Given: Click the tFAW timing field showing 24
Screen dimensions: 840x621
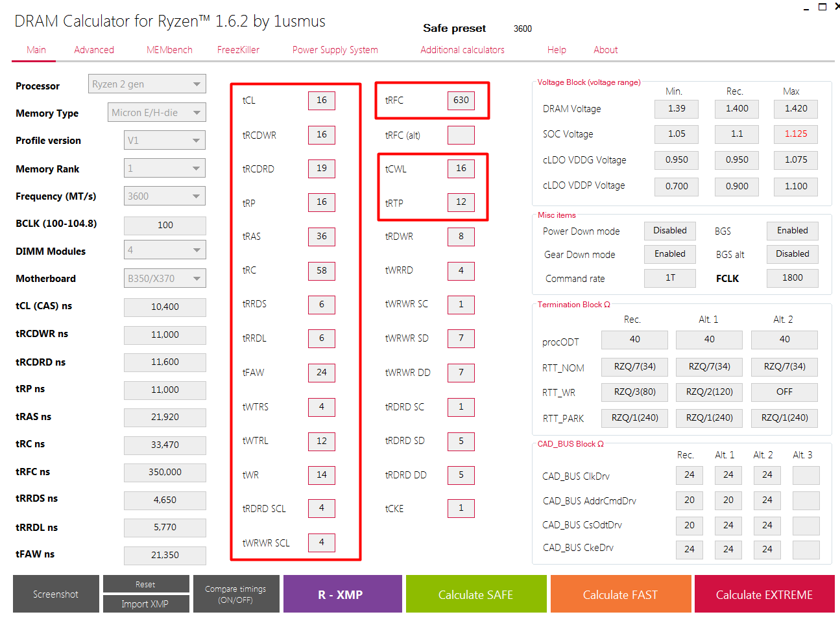Looking at the screenshot, I should click(x=322, y=373).
